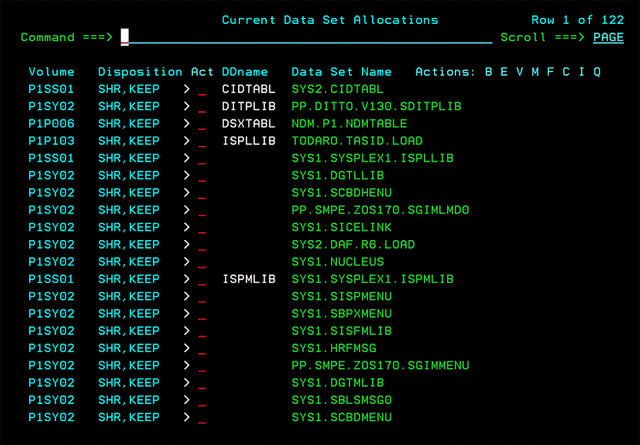Image resolution: width=640 pixels, height=445 pixels.
Task: Click the Act field for SYS1.NUCLEUS
Action: point(202,262)
